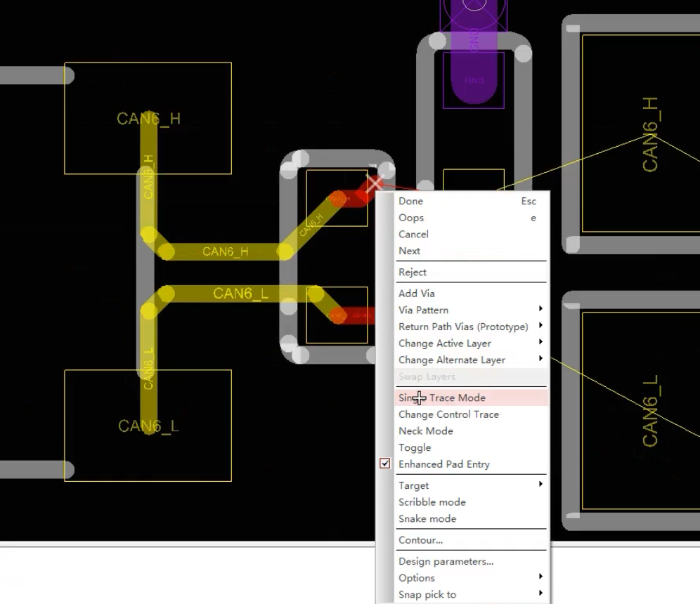Open Change Alternate Layer submenu
Screen dimensions: 700x604
(471, 360)
